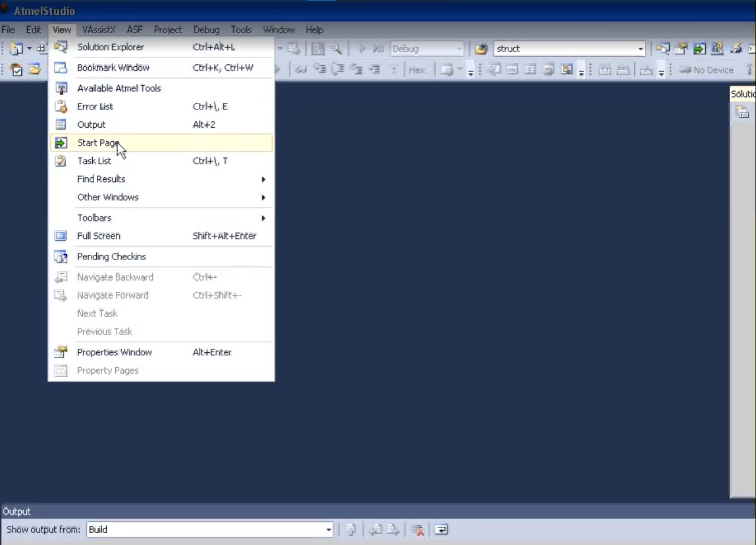Open Error List from menu
This screenshot has height=545, width=756.
click(161, 106)
